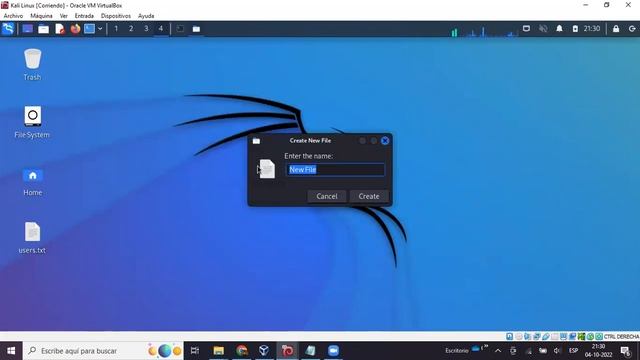Open terminal emulator in Kali panel
Viewport: 640px width, 360px height.
tap(89, 29)
